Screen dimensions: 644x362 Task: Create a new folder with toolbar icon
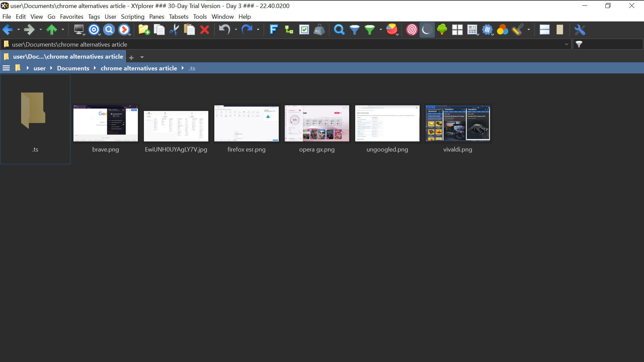(144, 30)
